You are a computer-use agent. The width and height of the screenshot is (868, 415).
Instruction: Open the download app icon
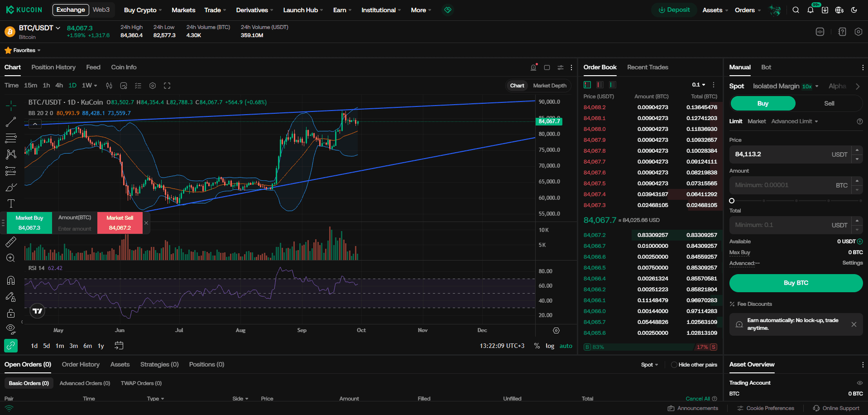point(825,10)
